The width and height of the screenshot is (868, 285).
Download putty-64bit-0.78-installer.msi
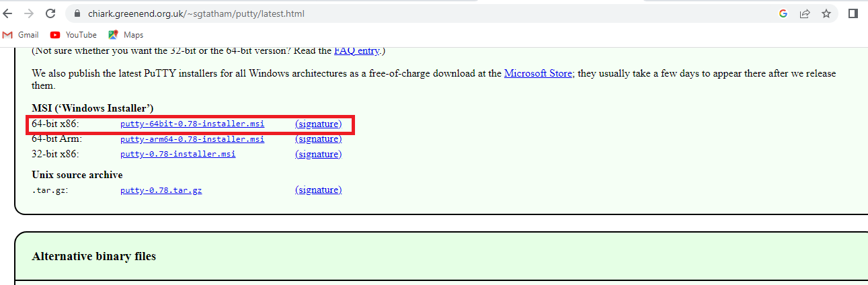tap(192, 124)
